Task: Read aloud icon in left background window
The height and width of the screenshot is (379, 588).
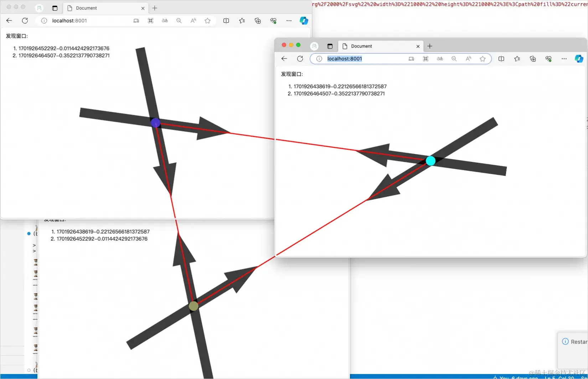Action: (x=193, y=21)
